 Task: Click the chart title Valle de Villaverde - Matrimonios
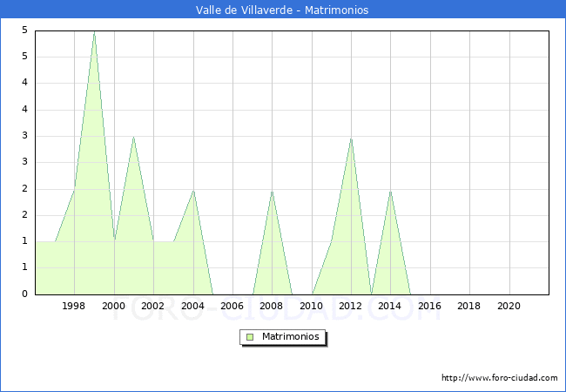[282, 10]
